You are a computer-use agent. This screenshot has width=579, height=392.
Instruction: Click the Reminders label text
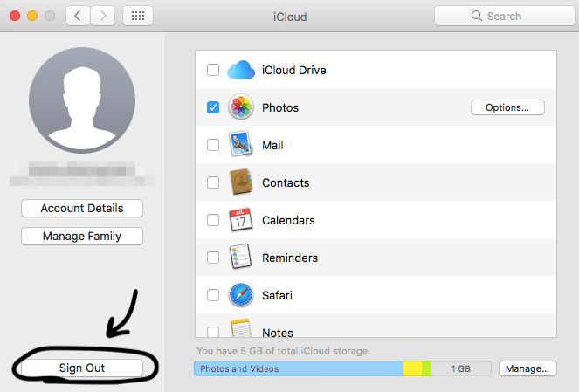[290, 258]
